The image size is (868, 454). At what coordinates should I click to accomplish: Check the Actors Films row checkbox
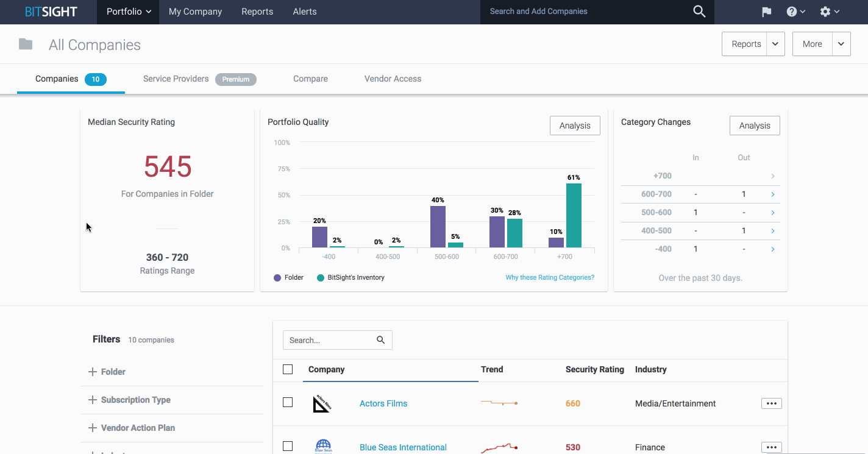click(x=288, y=402)
